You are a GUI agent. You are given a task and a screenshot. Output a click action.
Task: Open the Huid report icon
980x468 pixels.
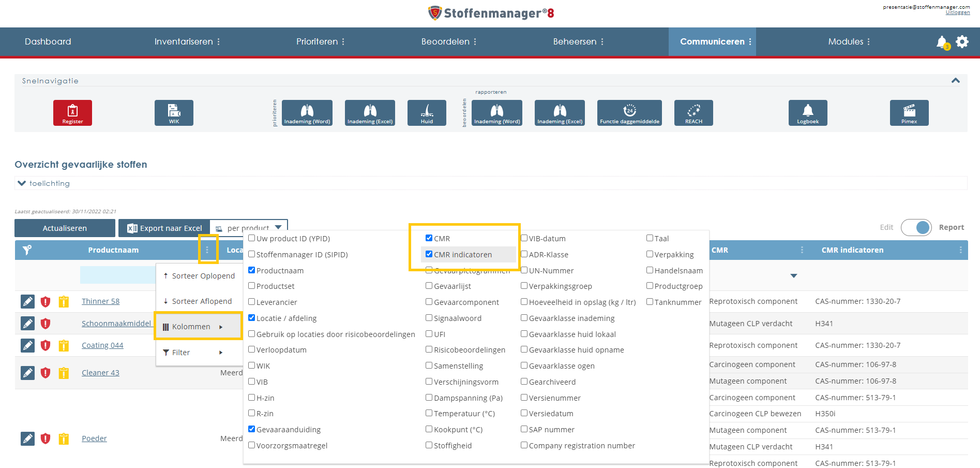click(426, 113)
